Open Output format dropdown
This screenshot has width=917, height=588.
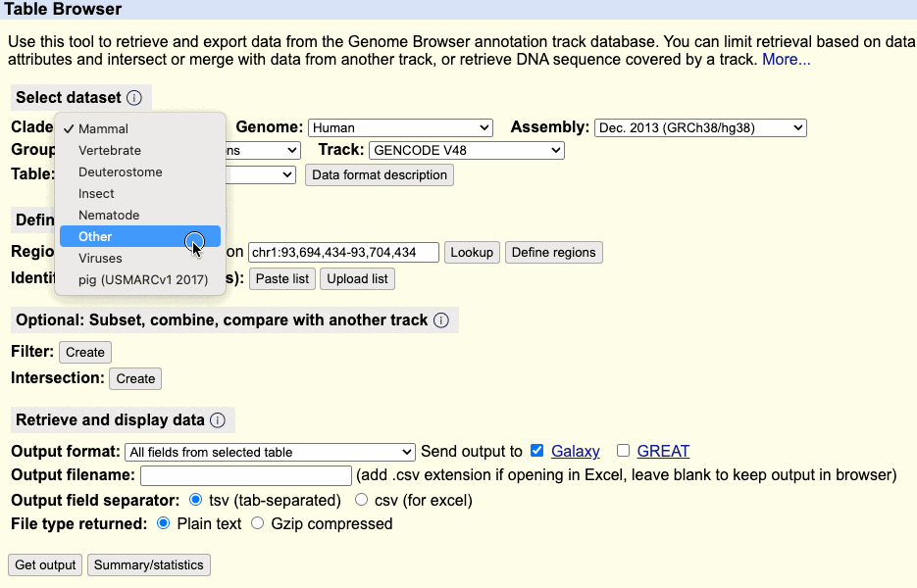pyautogui.click(x=270, y=452)
